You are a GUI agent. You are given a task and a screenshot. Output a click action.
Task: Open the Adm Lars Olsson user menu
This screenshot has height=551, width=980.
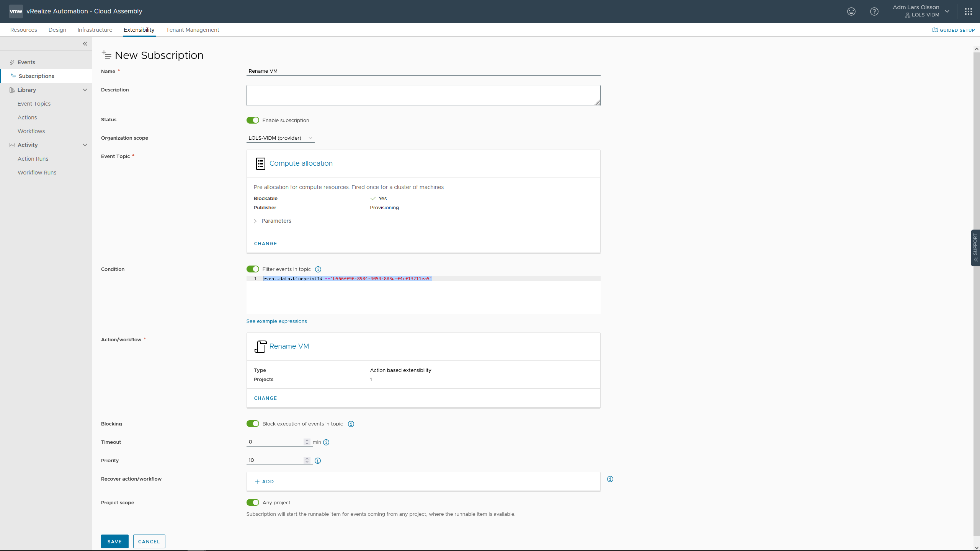click(921, 11)
